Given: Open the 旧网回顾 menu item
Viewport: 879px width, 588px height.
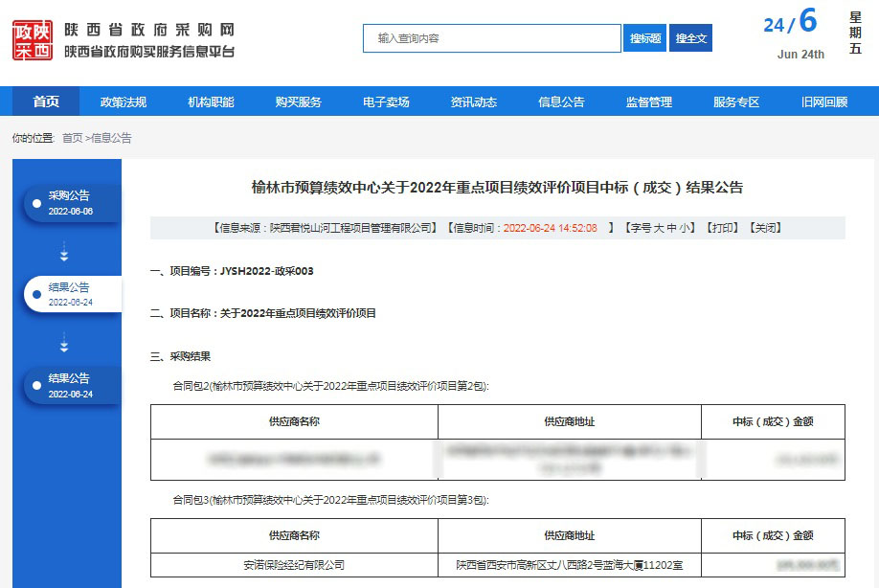Looking at the screenshot, I should coord(823,102).
